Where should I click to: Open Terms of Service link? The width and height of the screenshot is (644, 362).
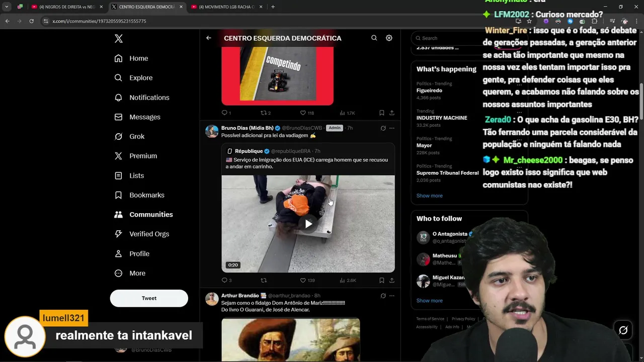pyautogui.click(x=430, y=319)
